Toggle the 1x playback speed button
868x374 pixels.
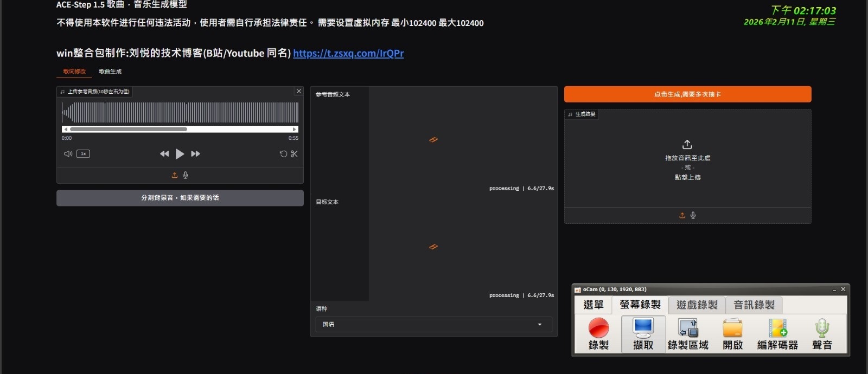pos(84,154)
